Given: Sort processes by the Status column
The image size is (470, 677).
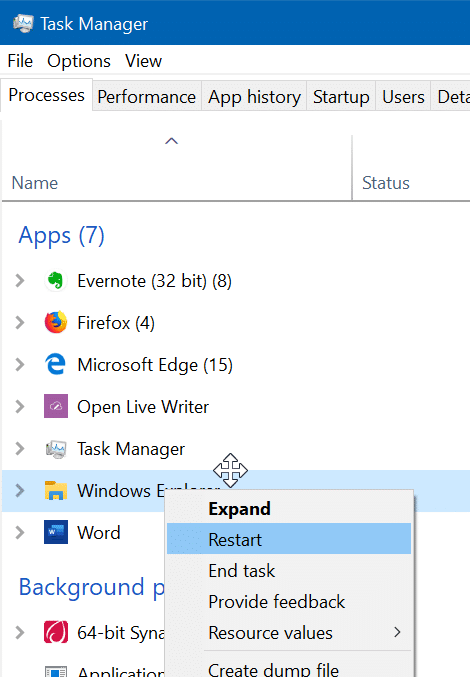Looking at the screenshot, I should tap(411, 168).
